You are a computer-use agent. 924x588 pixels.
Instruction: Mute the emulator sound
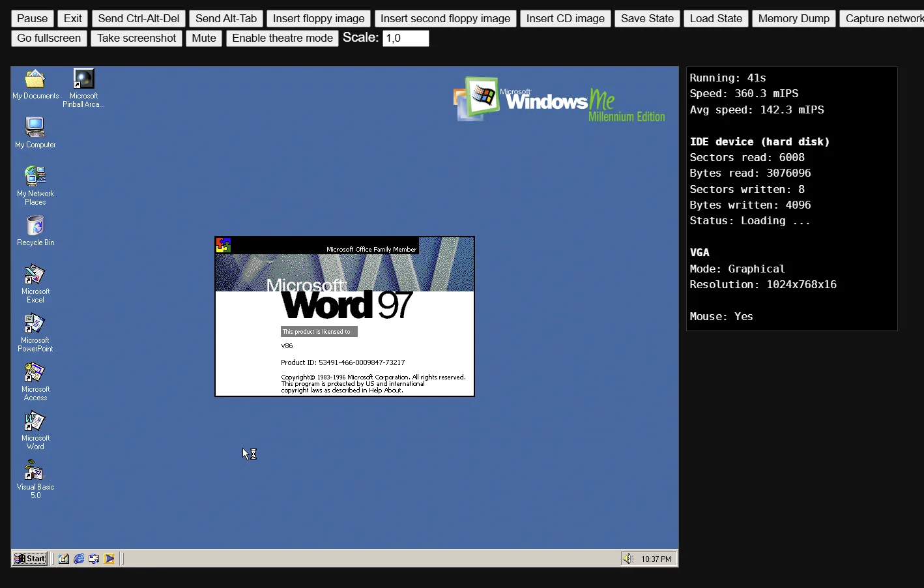204,38
